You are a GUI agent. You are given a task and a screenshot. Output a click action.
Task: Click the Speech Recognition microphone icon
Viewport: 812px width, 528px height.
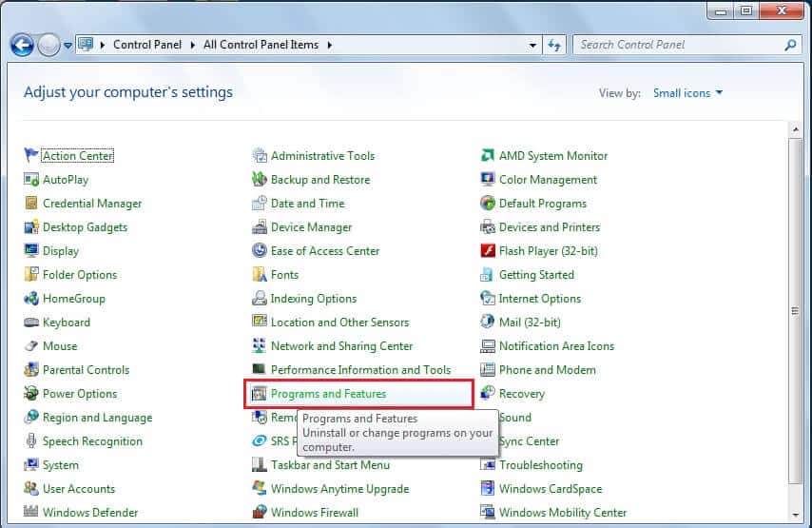(x=31, y=440)
